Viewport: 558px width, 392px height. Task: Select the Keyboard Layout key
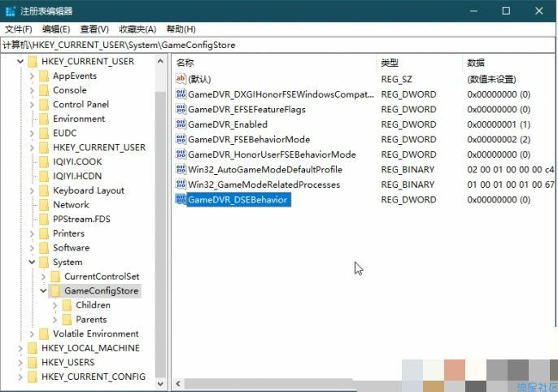[88, 190]
